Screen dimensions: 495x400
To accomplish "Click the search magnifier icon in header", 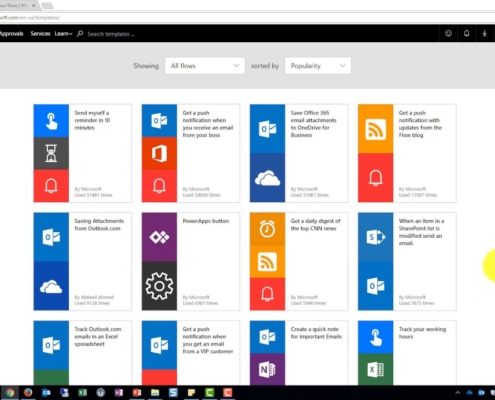I will click(x=80, y=34).
